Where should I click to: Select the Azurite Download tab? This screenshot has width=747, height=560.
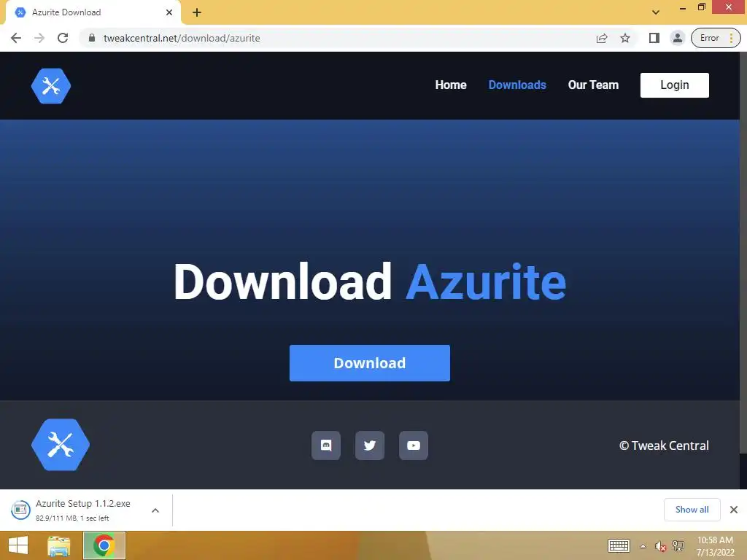point(93,13)
